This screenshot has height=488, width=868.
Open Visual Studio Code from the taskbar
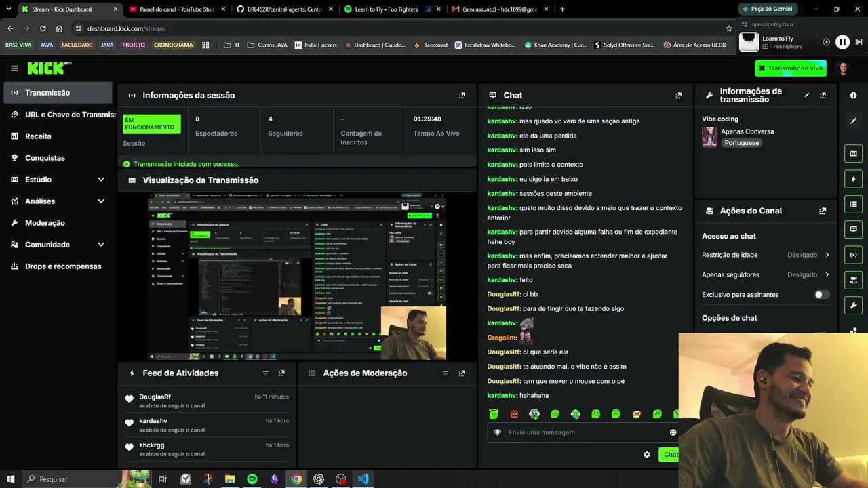tap(363, 479)
